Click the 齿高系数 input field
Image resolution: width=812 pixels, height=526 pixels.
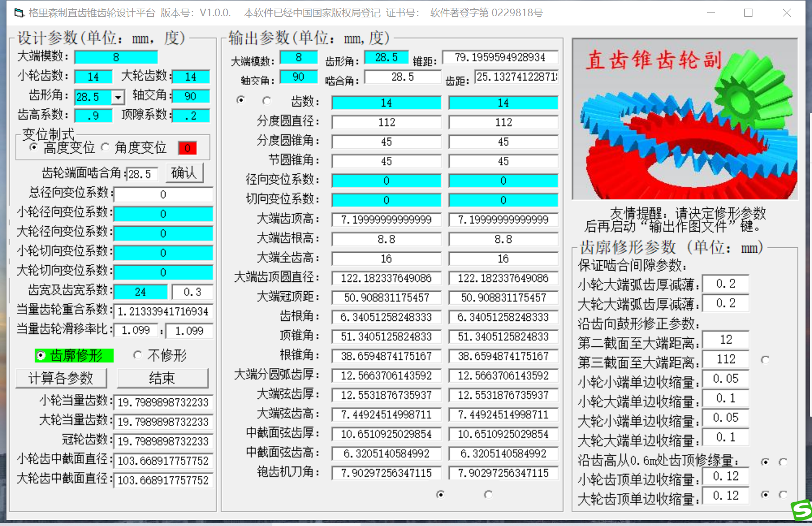click(93, 116)
